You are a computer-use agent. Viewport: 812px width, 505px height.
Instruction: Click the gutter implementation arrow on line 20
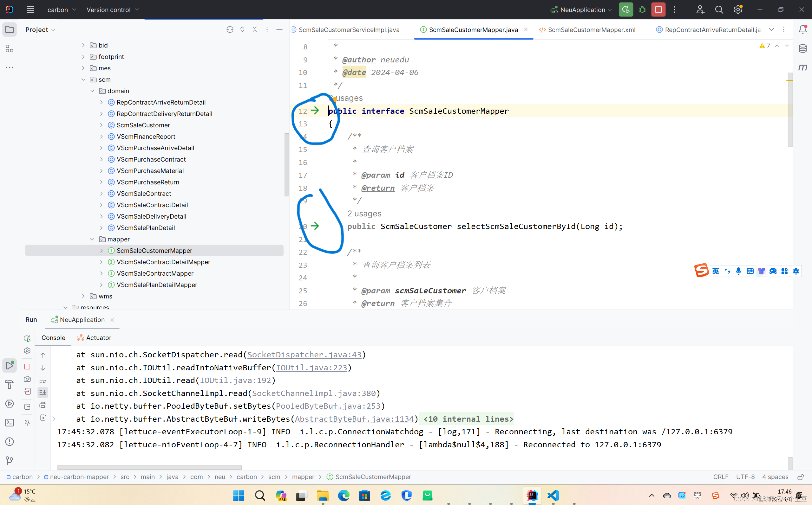[x=315, y=226]
